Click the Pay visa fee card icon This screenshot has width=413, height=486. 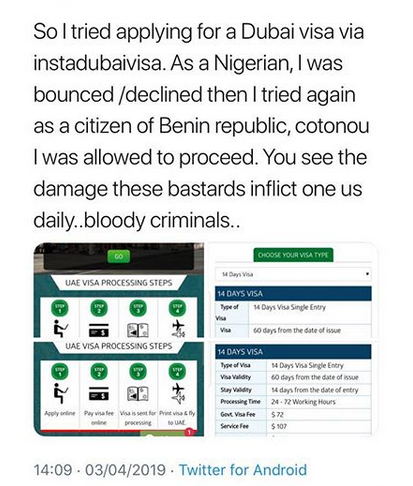pyautogui.click(x=99, y=393)
